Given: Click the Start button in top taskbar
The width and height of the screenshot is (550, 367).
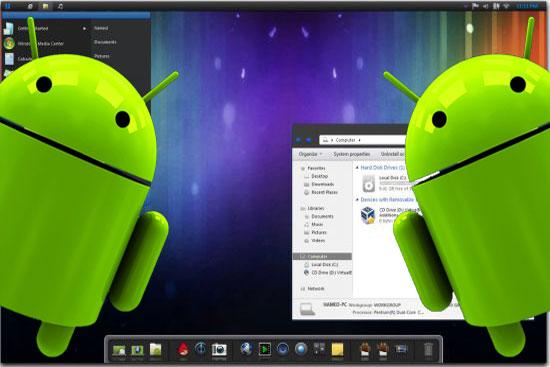Looking at the screenshot, I should tap(8, 6).
